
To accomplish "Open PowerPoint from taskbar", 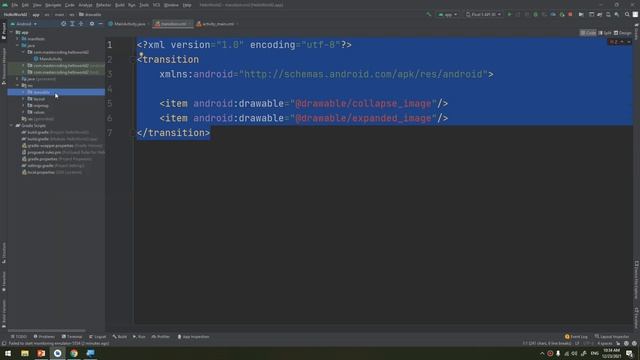I will coord(41,353).
